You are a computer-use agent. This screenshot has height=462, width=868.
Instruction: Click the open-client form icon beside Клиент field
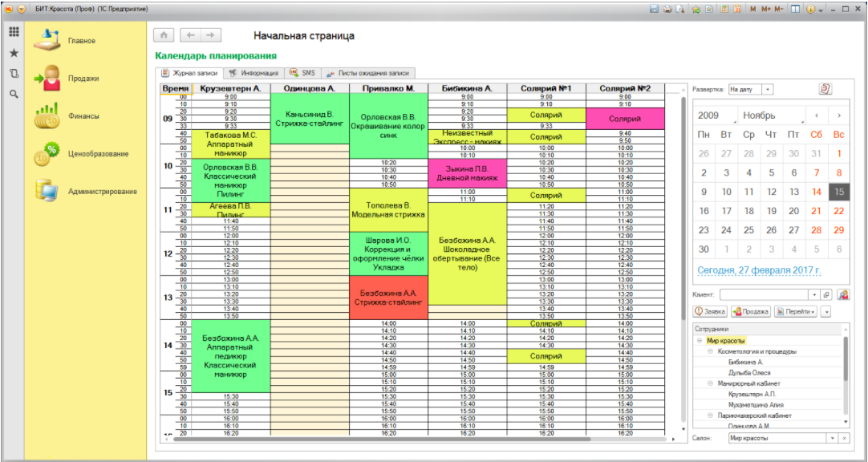pyautogui.click(x=826, y=295)
